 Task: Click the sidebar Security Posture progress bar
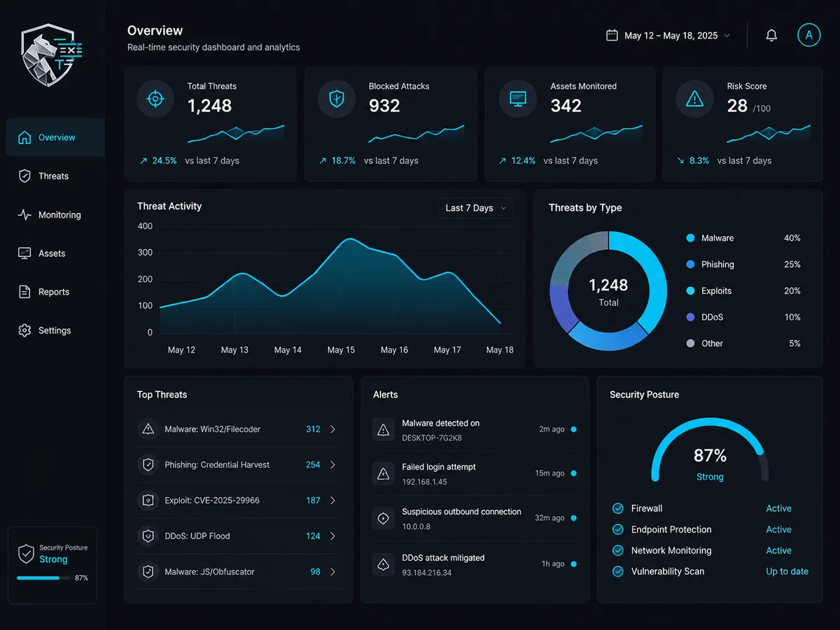tap(43, 578)
